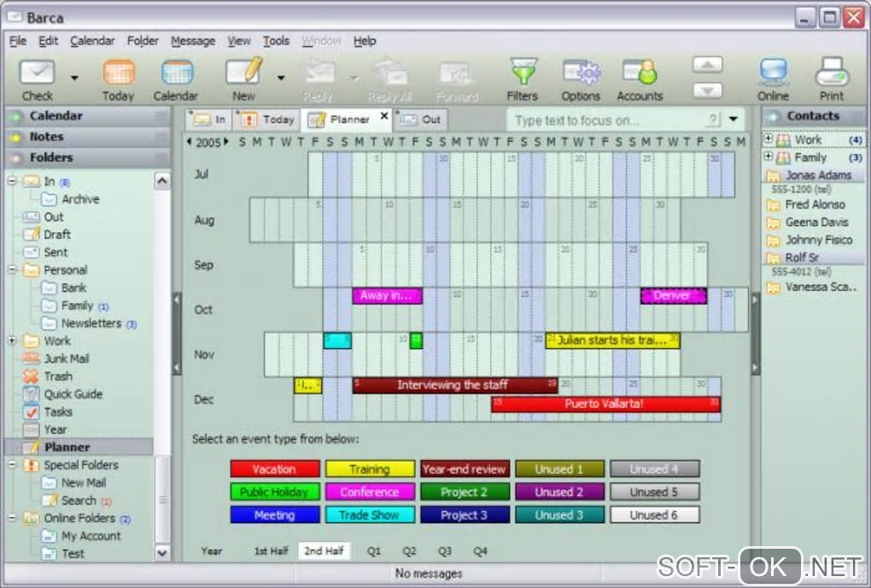Image resolution: width=871 pixels, height=588 pixels.
Task: Expand the Calendar sidebar panel
Action: click(x=87, y=115)
